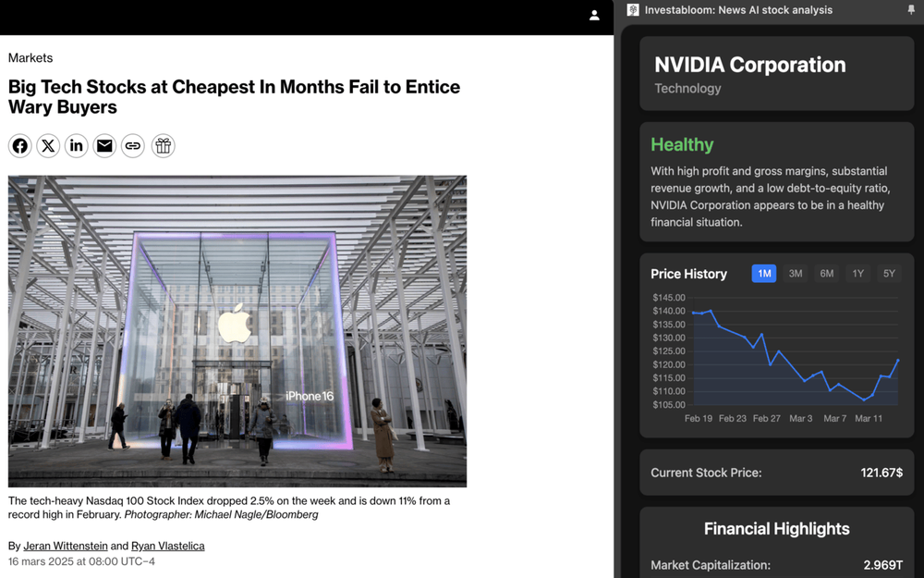The image size is (924, 578).
Task: Open the user account icon
Action: click(594, 16)
